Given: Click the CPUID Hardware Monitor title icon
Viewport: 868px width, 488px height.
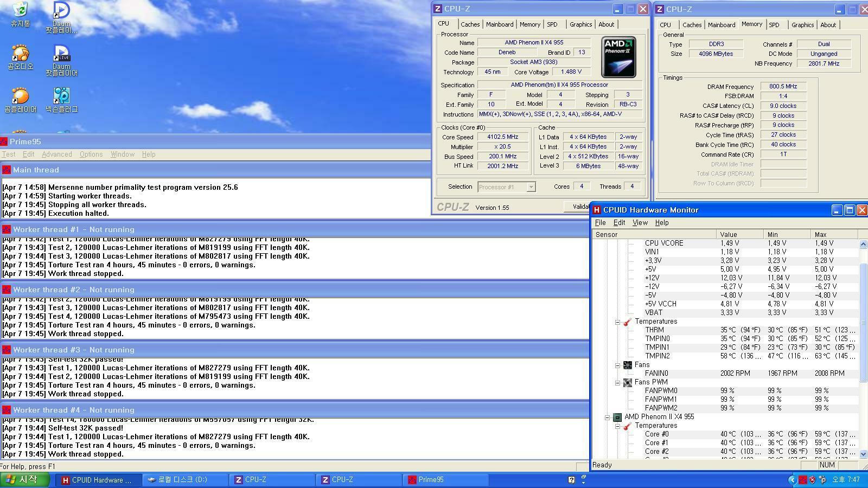Looking at the screenshot, I should click(x=597, y=210).
